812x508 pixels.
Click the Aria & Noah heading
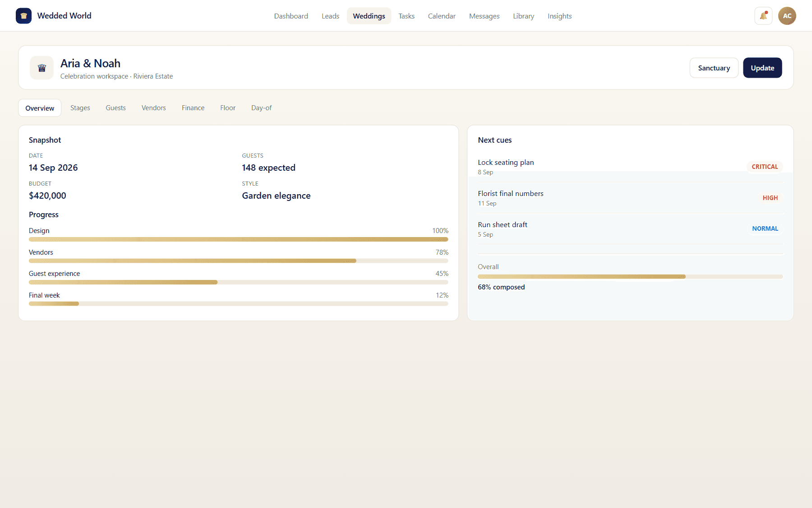(x=90, y=64)
